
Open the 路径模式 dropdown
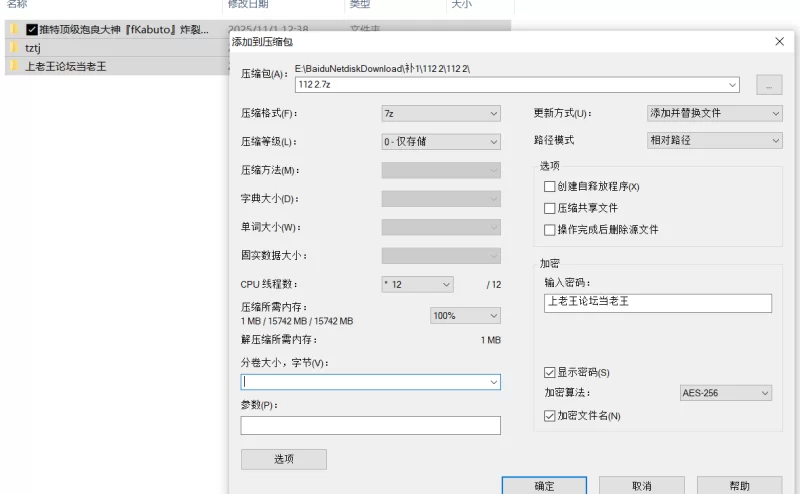(714, 140)
